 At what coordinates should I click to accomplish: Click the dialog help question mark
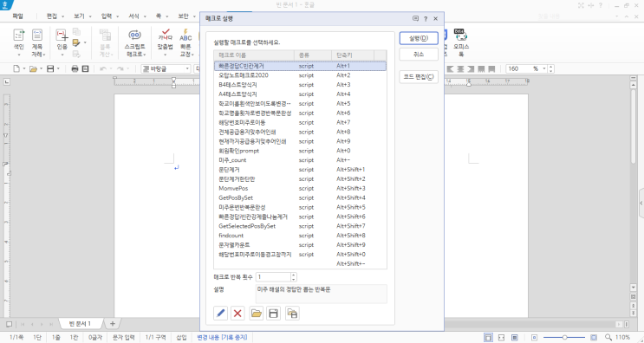tap(426, 19)
